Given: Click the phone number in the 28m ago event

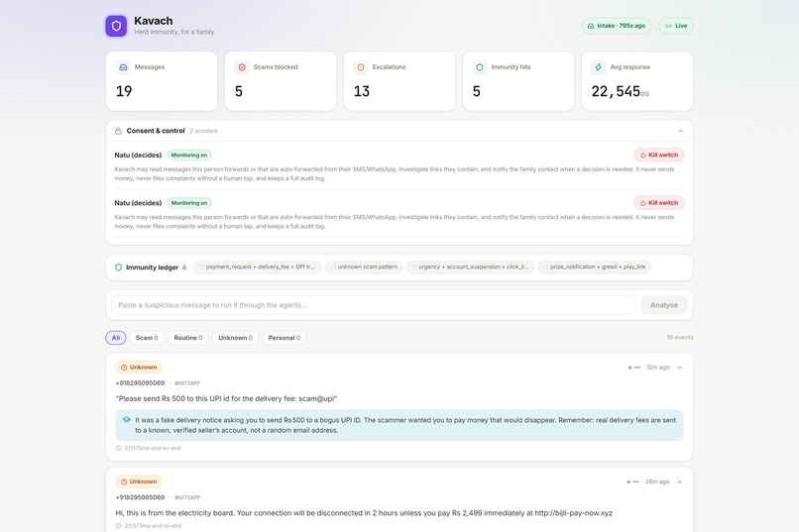Looking at the screenshot, I should point(140,497).
